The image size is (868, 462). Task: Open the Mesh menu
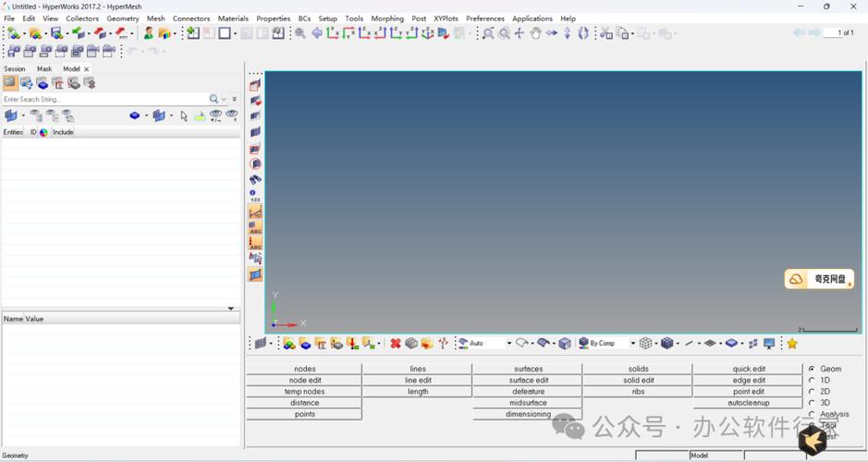click(x=155, y=18)
